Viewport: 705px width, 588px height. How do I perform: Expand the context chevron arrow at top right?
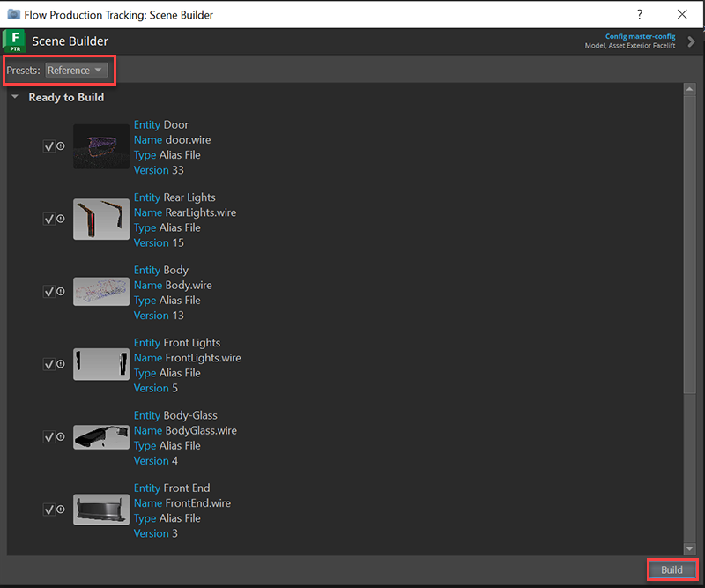(x=691, y=41)
